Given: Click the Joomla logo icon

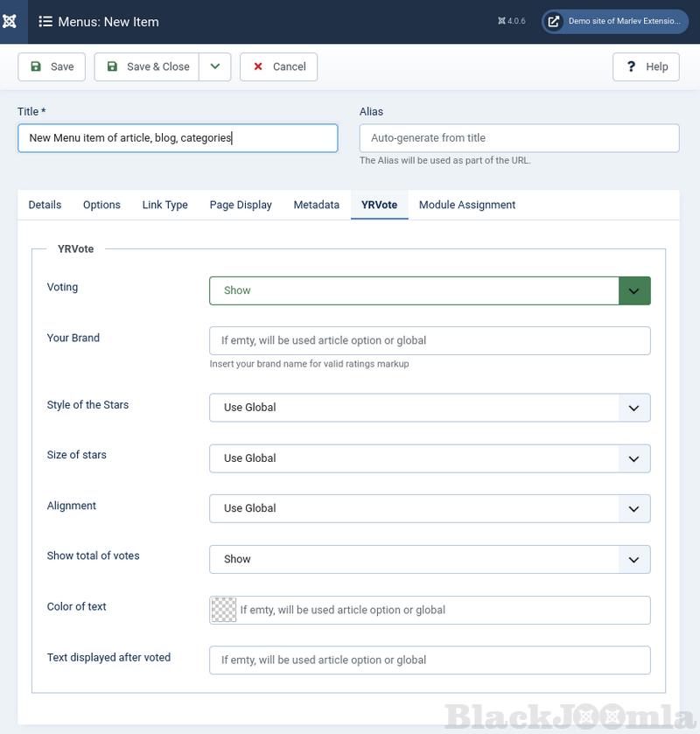Looking at the screenshot, I should (x=10, y=21).
